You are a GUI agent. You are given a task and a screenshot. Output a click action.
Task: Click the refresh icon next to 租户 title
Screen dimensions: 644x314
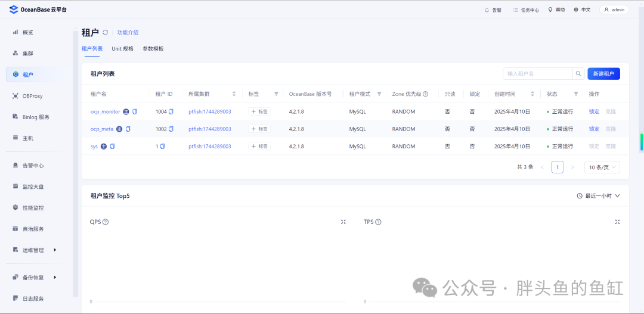(106, 32)
